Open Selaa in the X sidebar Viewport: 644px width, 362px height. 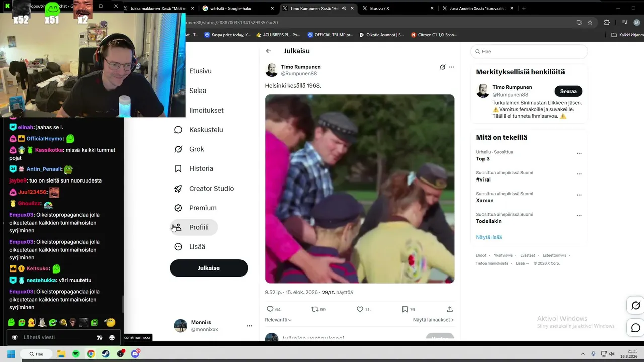click(x=198, y=90)
